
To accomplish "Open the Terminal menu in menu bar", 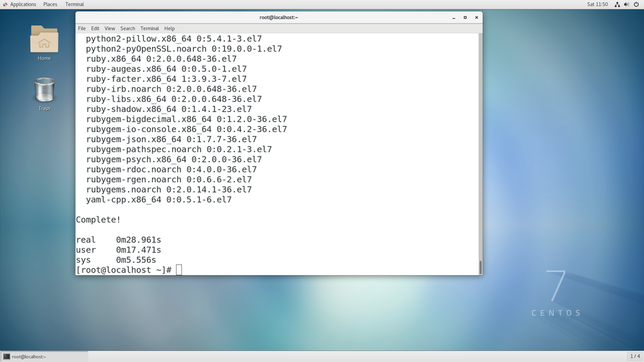I will tap(150, 28).
